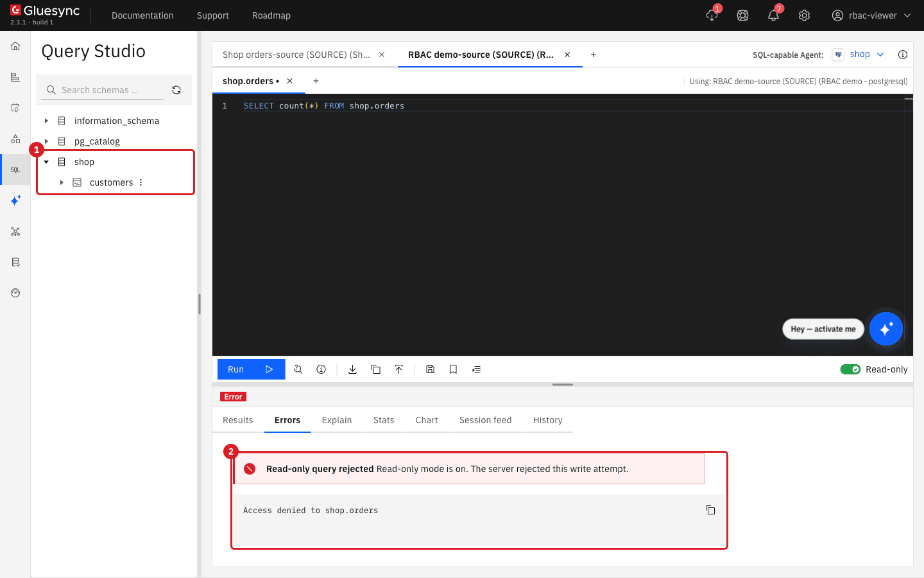The image size is (924, 578).
Task: Open the Documentation link
Action: pos(142,15)
